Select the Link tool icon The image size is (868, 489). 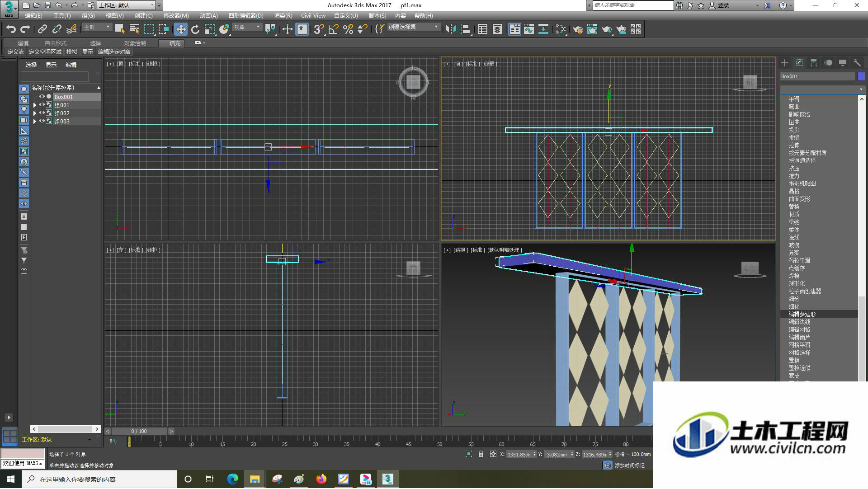point(42,29)
